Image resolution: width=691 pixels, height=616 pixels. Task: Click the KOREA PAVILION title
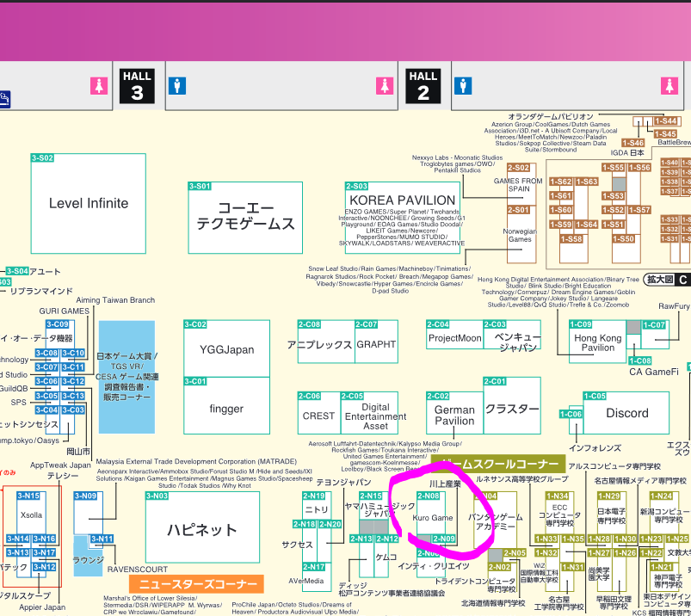click(403, 200)
